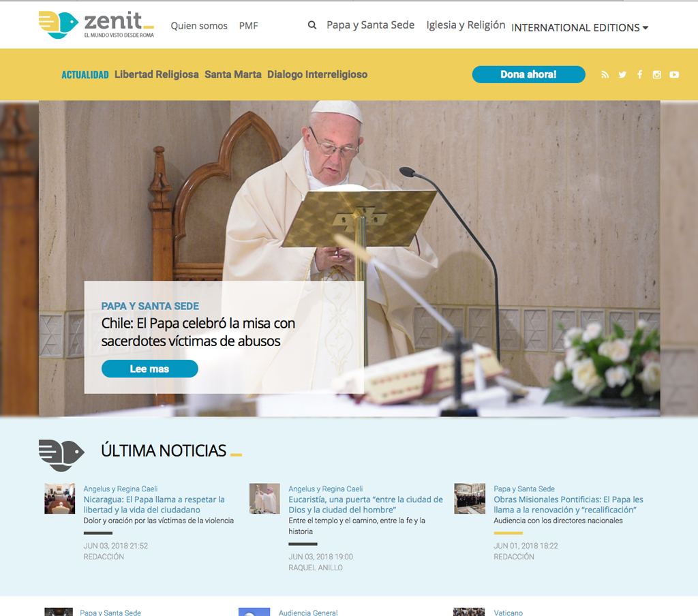Select the Libertad Religiosa tab
Screen dimensions: 698x616
pyautogui.click(x=157, y=74)
